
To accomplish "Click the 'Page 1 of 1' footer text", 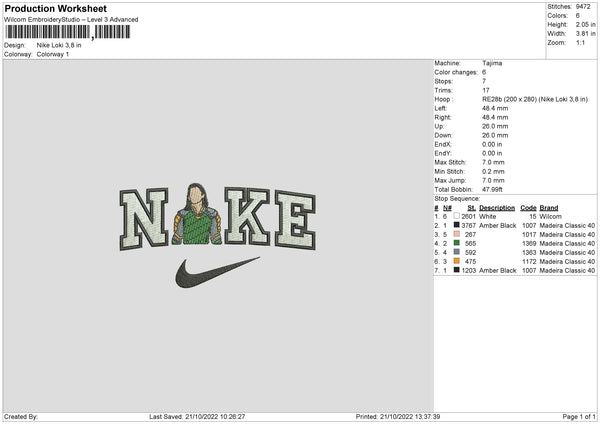I will [x=579, y=416].
